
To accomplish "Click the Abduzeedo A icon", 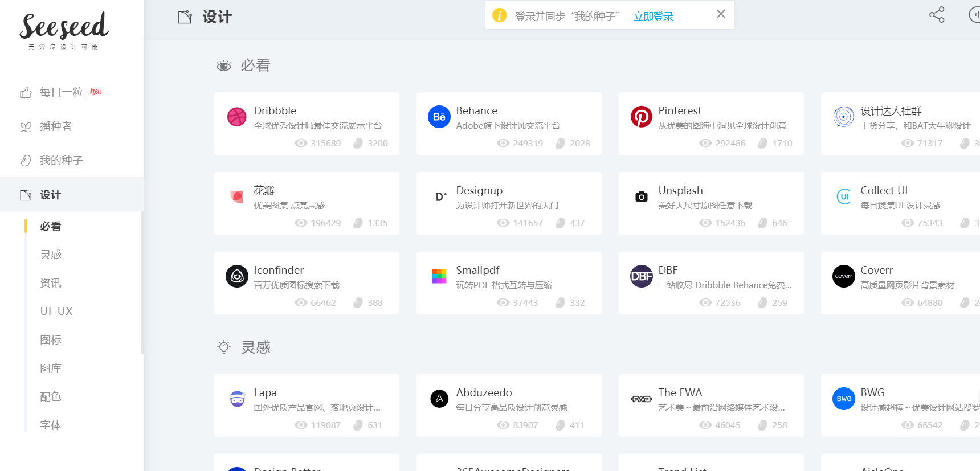I will [439, 399].
